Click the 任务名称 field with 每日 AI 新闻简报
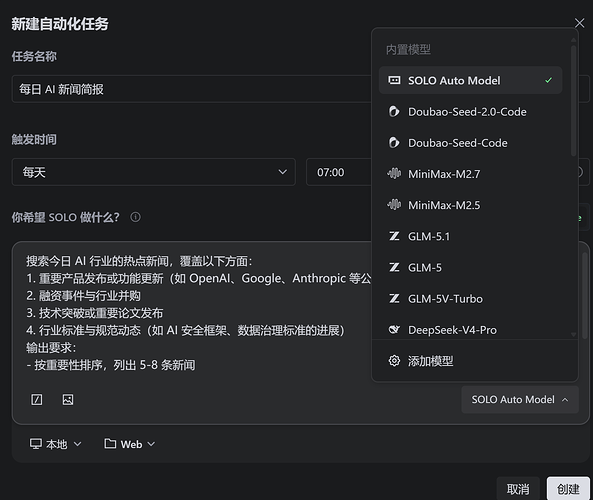 [x=191, y=89]
